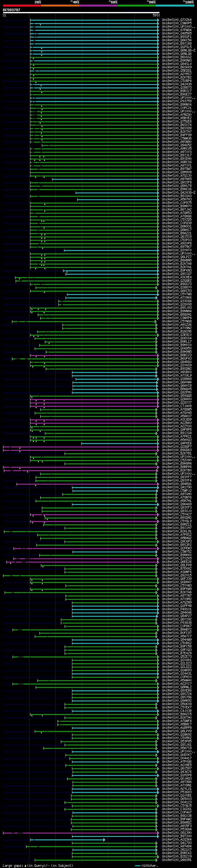Select hit label UniRef100_Q94G52
Image resolution: width=197 pixels, height=868 pixels.
click(x=177, y=145)
